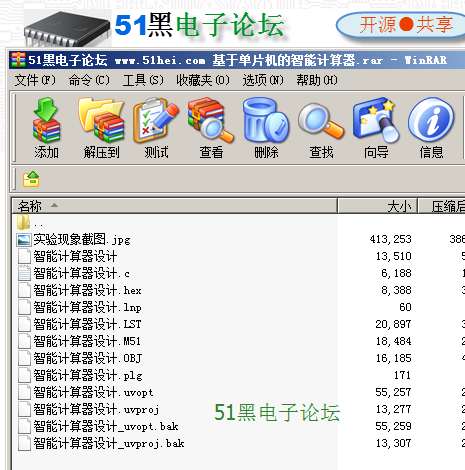Click size value 8,388
Image resolution: width=465 pixels, height=470 pixels.
[x=396, y=290]
